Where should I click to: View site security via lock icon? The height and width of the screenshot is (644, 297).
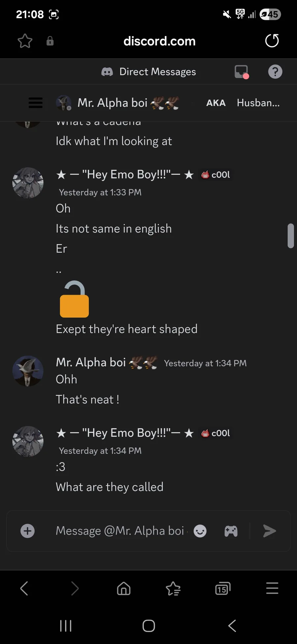(50, 41)
